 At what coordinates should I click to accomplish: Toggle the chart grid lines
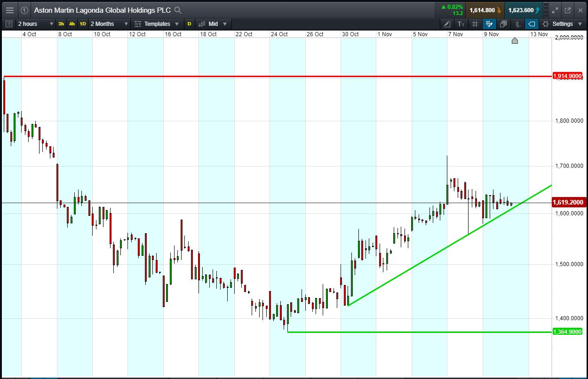point(475,24)
